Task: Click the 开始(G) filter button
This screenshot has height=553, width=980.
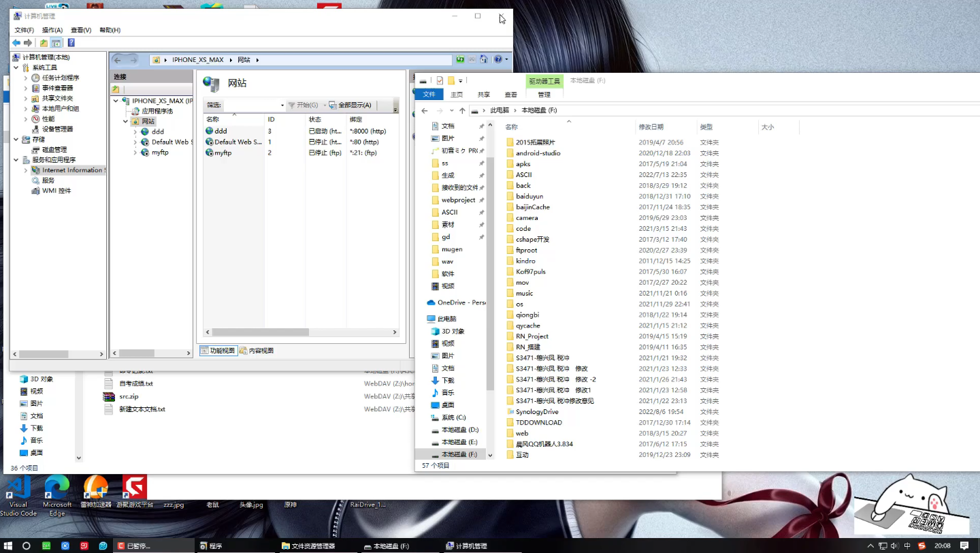Action: coord(304,105)
